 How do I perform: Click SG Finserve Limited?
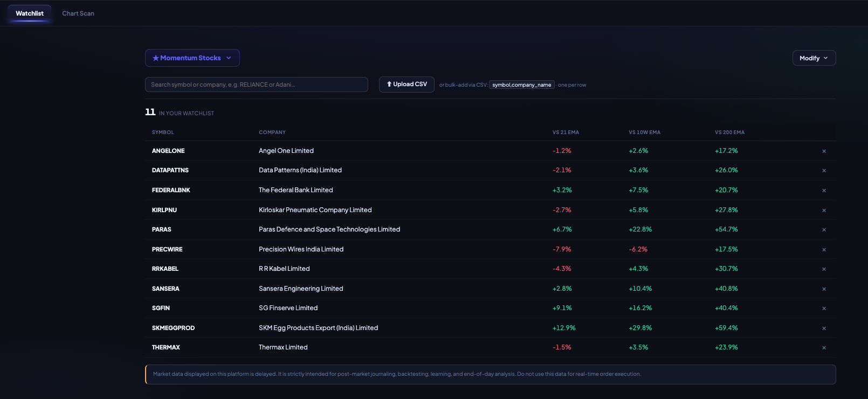point(288,308)
